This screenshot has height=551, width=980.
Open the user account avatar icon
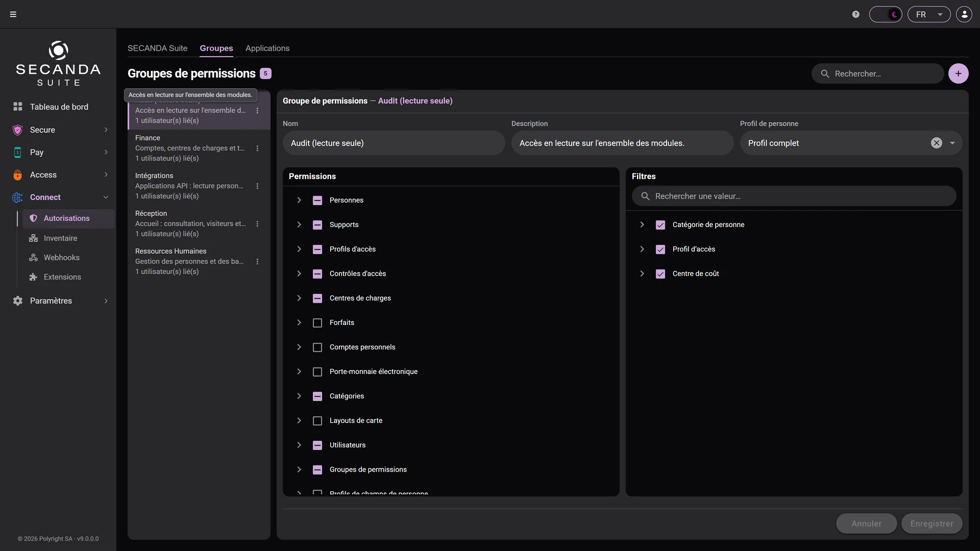[964, 14]
